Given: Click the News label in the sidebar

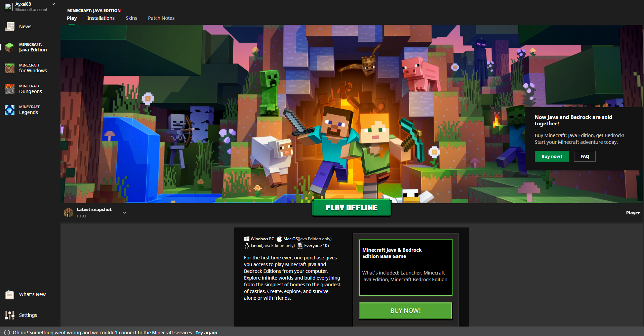Looking at the screenshot, I should [25, 27].
